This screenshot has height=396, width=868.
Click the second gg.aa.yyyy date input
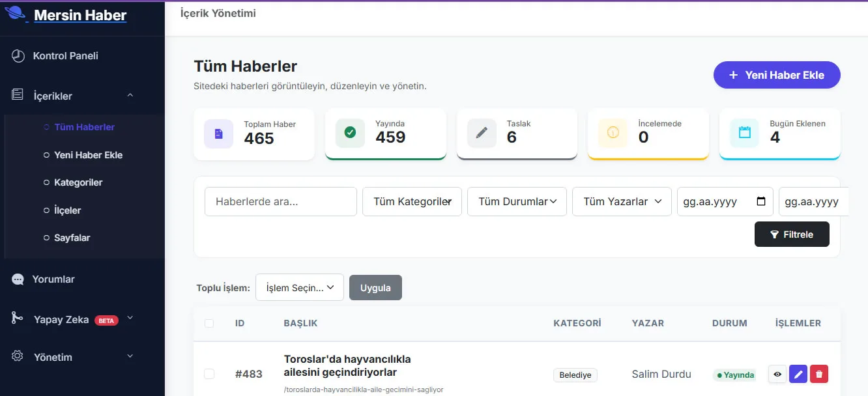click(x=813, y=201)
